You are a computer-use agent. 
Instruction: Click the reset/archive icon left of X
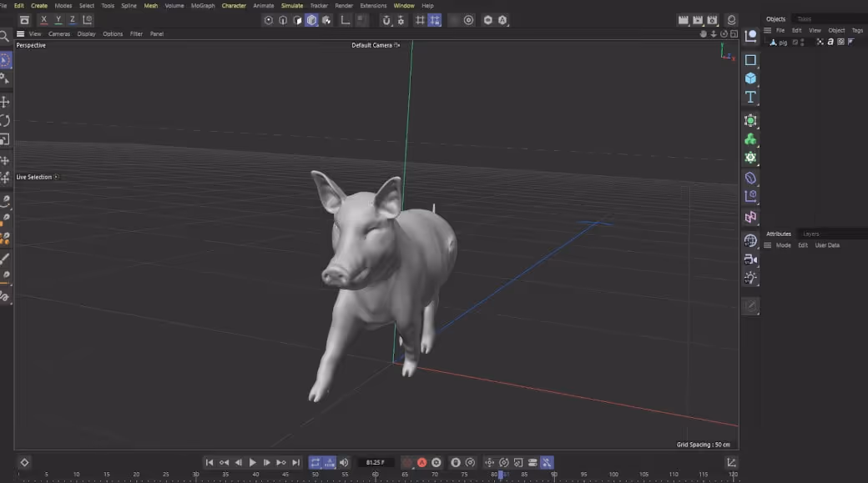click(24, 20)
